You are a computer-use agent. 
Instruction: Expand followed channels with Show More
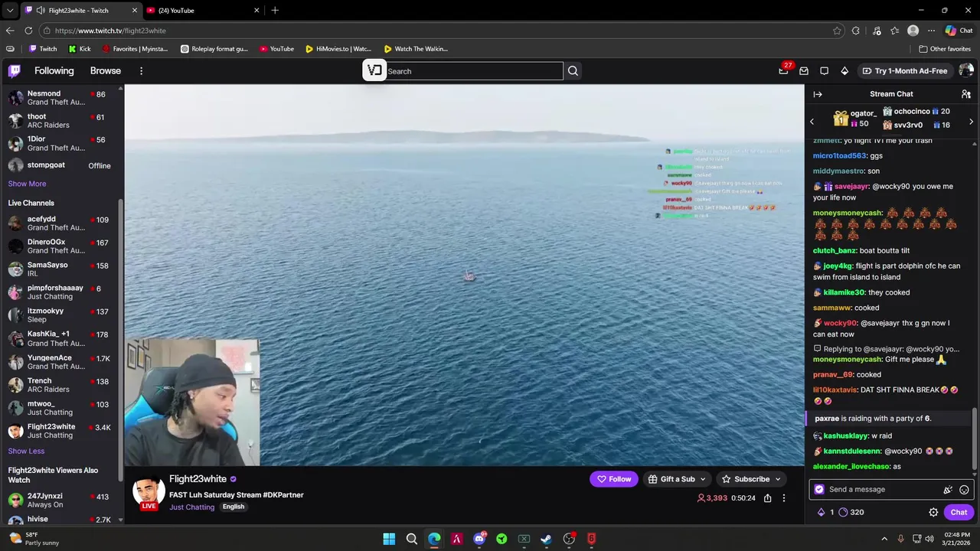(27, 184)
